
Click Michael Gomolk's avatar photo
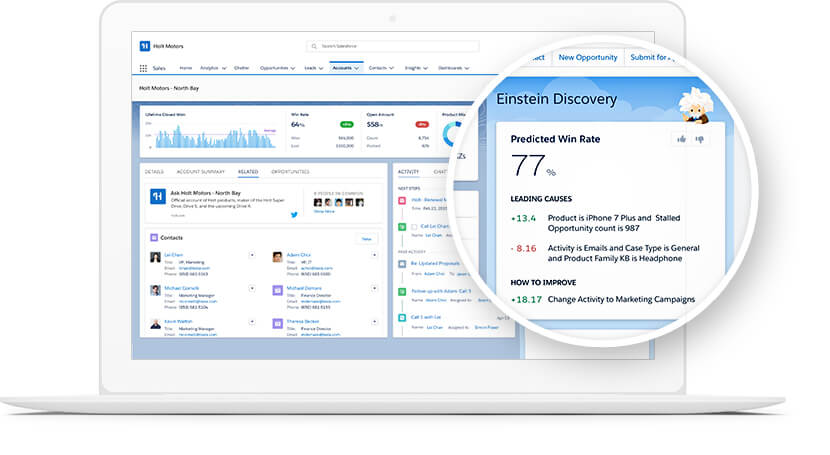pos(155,290)
